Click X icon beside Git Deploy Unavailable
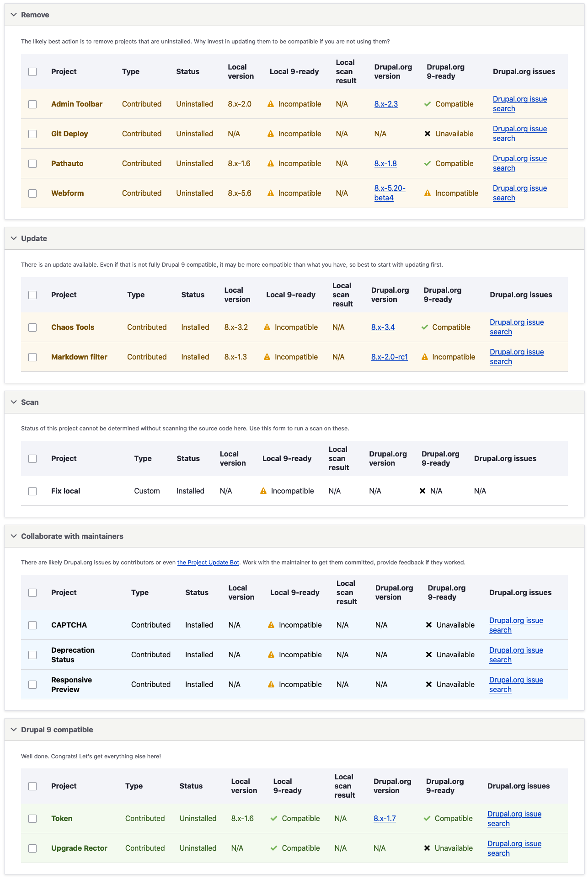 (x=428, y=134)
